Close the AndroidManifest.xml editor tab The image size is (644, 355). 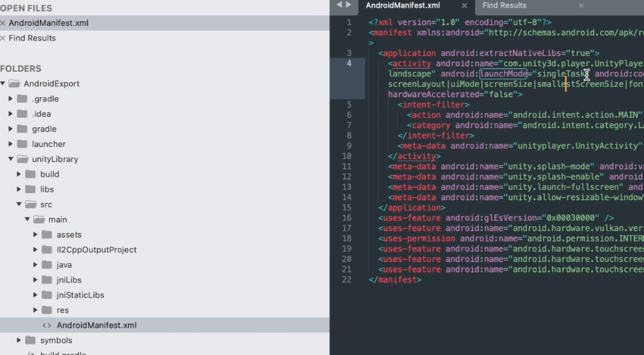(464, 6)
